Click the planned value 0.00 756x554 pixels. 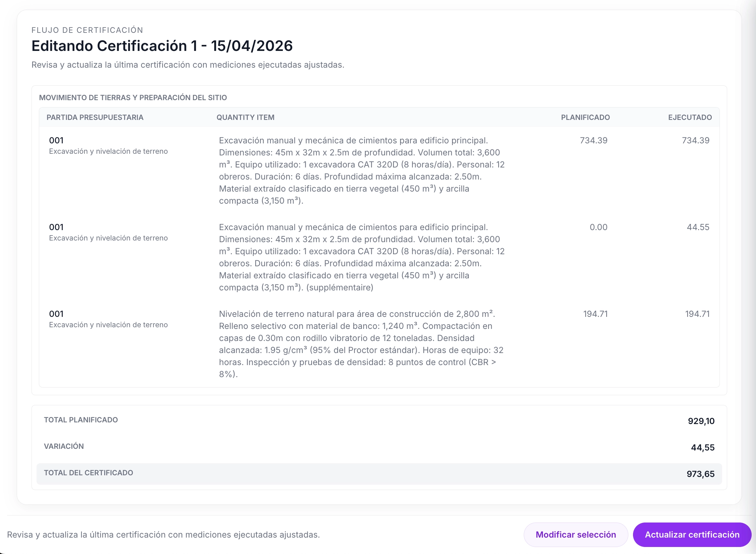point(599,227)
